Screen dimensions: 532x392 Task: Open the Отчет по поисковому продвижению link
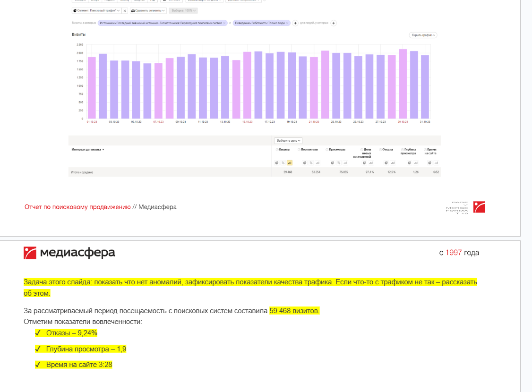(77, 207)
